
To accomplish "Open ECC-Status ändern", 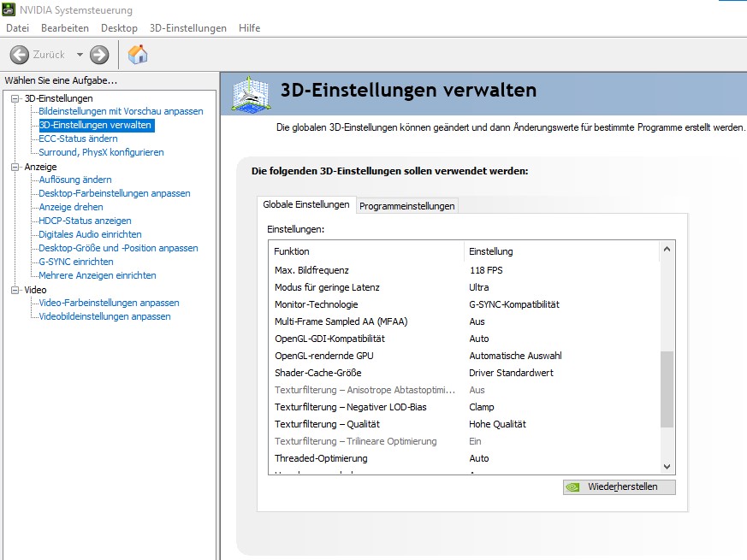I will [78, 139].
